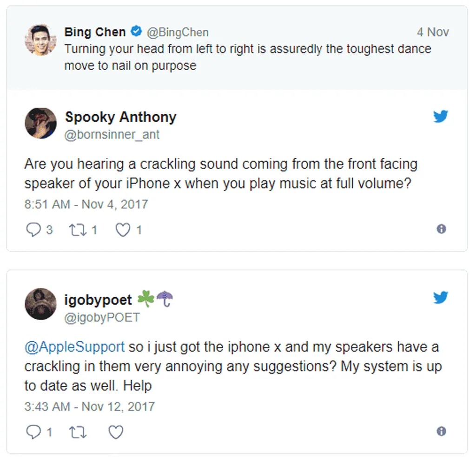Reply to igobypoet's tweet
This screenshot has width=476, height=463.
pos(33,432)
